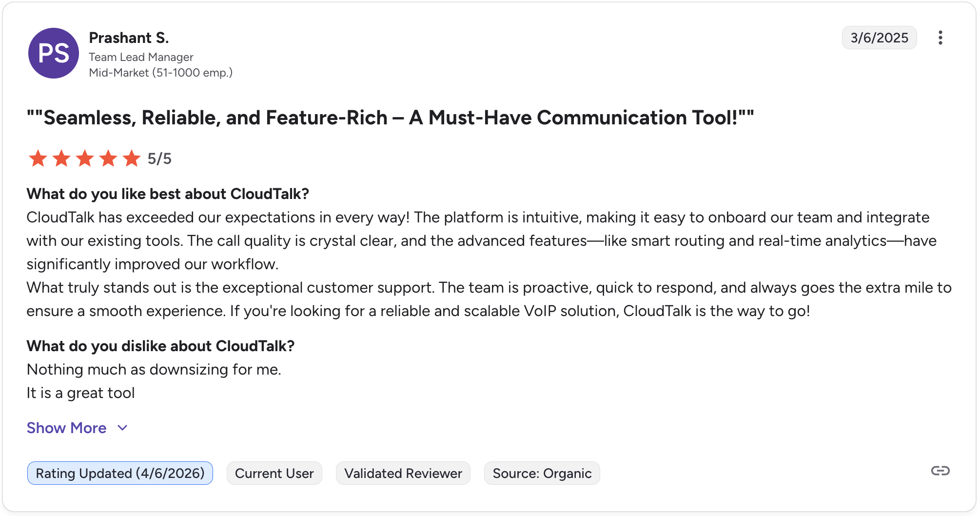Open reviewer name Prashant S.
980x516 pixels.
click(129, 38)
